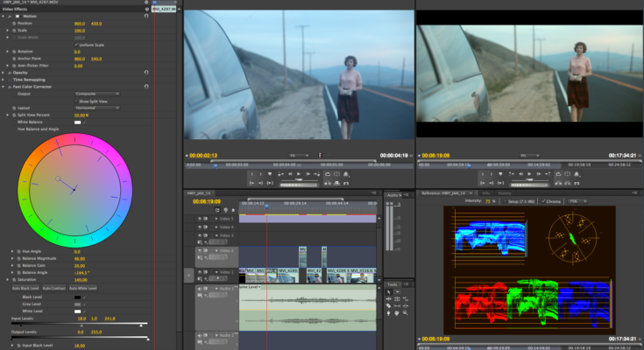Reset the Opacity effect parameters
The image size is (644, 350).
146,73
